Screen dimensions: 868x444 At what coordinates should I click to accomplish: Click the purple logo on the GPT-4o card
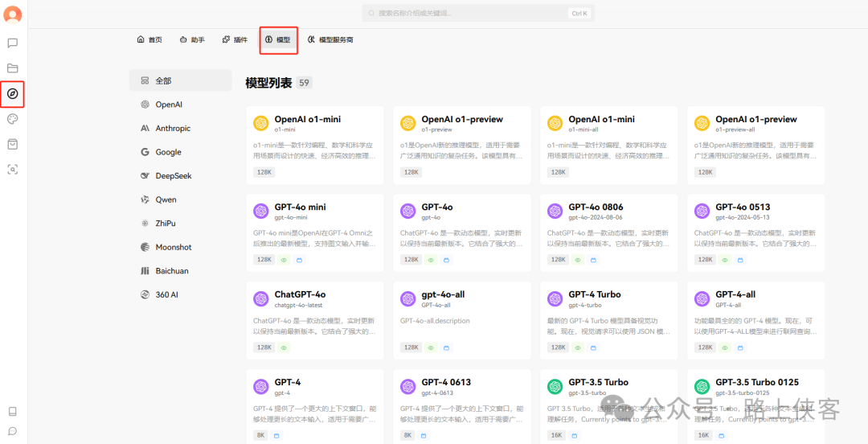click(408, 211)
